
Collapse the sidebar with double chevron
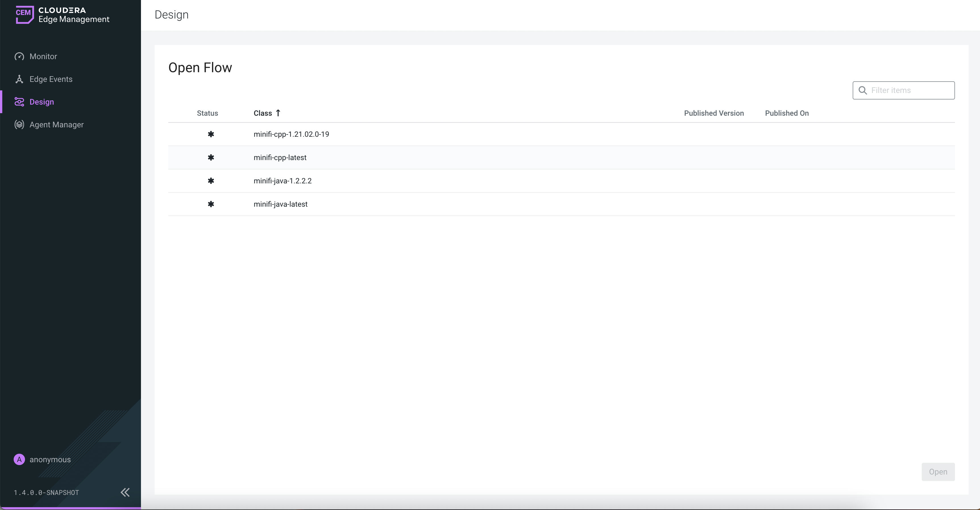(125, 492)
